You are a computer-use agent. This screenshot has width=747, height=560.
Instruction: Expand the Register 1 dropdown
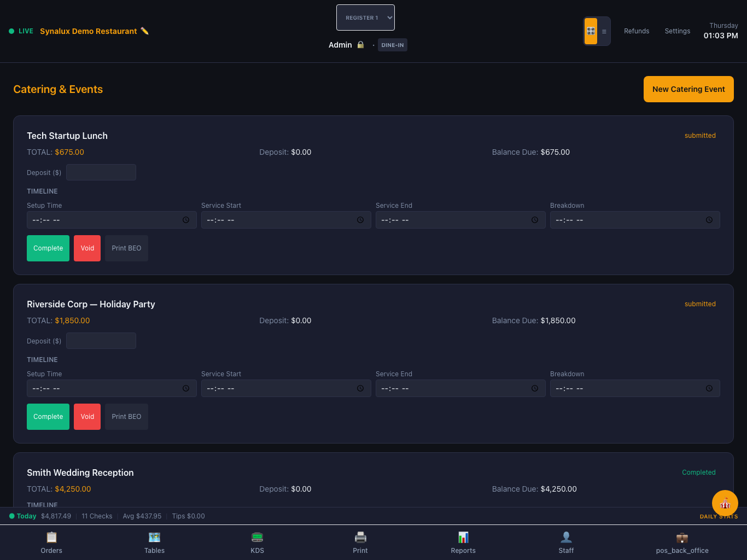[365, 17]
